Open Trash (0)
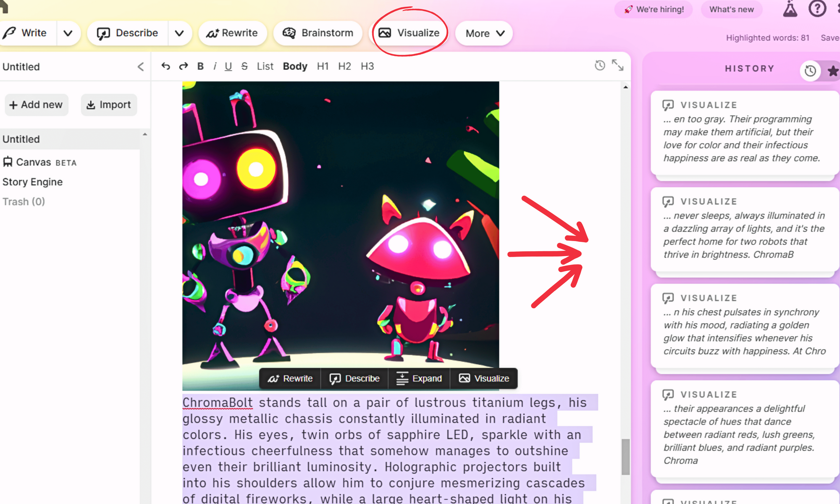Viewport: 840px width, 504px height. click(x=24, y=202)
